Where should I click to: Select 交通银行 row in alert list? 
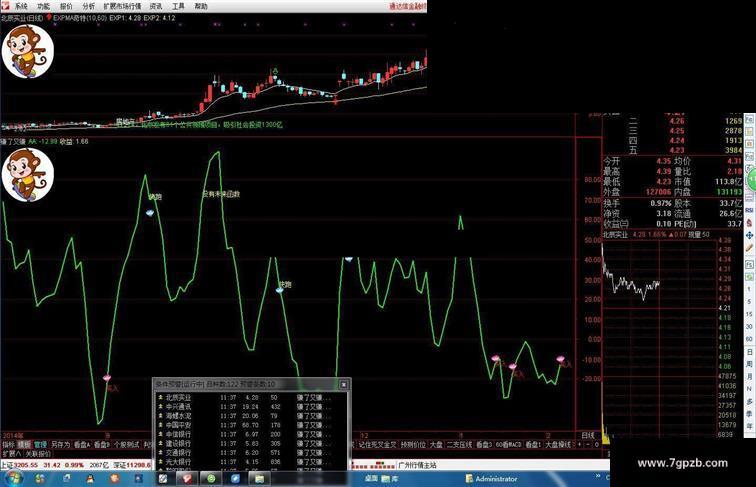pos(251,453)
